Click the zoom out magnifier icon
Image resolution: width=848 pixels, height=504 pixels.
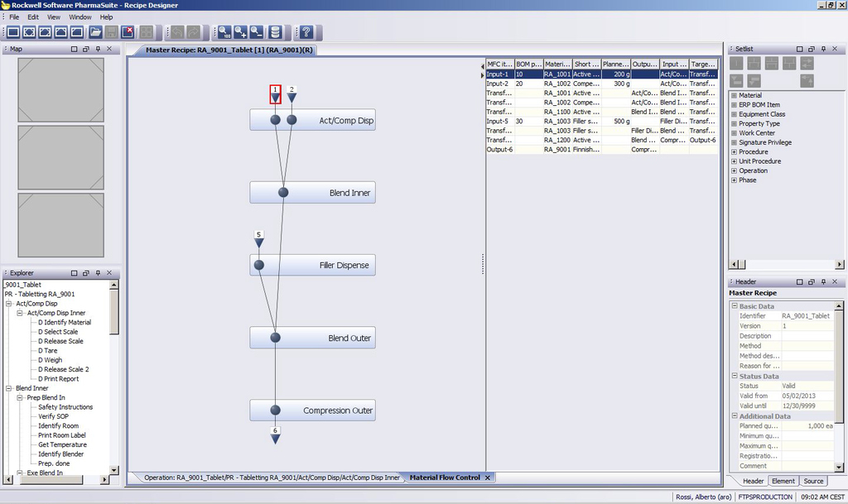coord(257,32)
